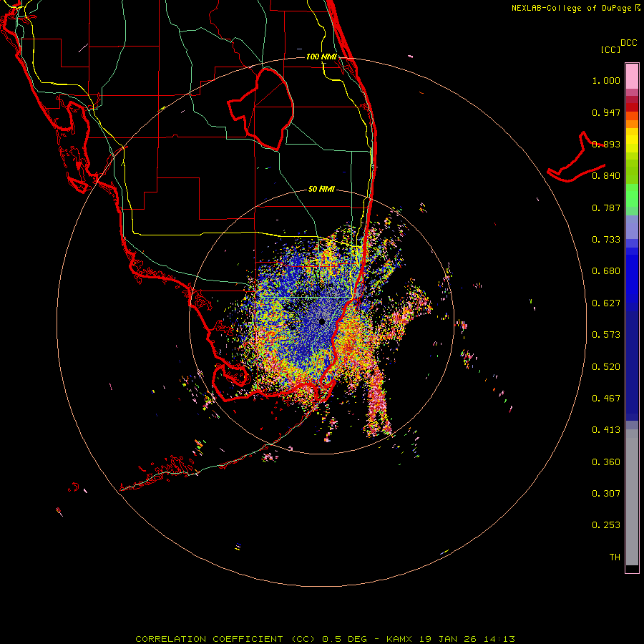The height and width of the screenshot is (644, 644).
Task: Click the 0.627 scale value
Action: (606, 303)
